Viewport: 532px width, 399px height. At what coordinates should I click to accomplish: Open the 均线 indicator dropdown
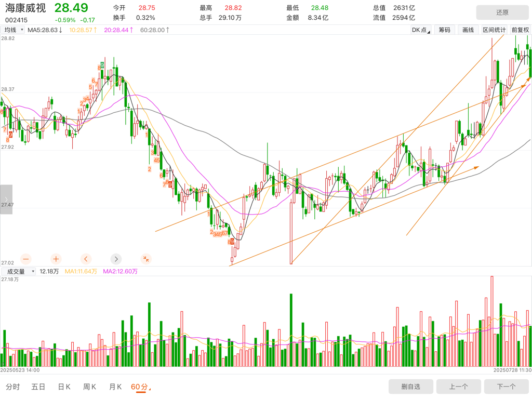(13, 30)
